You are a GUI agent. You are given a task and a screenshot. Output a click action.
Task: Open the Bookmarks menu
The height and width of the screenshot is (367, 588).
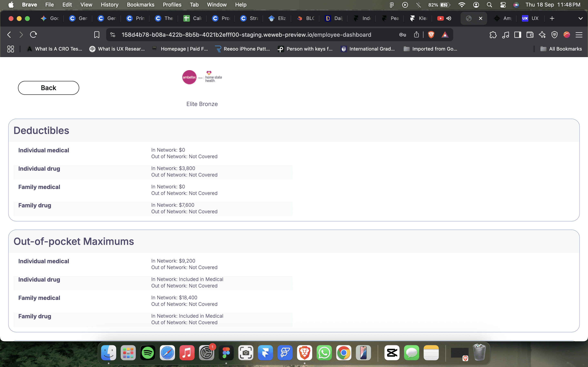pos(140,5)
